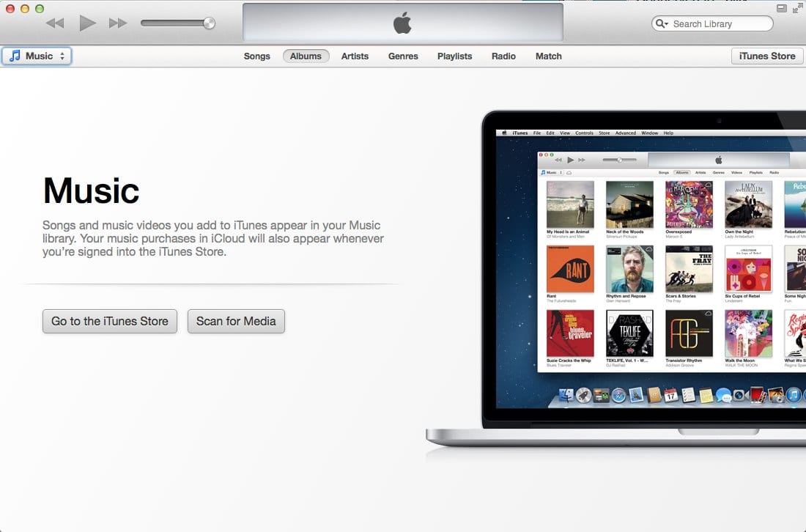806x532 pixels.
Task: Click the Scan for Media button
Action: click(x=236, y=321)
